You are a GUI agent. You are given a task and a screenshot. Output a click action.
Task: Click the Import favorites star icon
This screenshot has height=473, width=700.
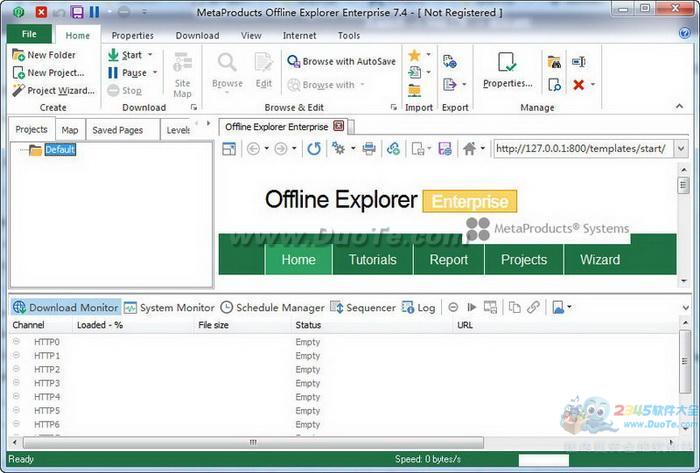pyautogui.click(x=414, y=55)
